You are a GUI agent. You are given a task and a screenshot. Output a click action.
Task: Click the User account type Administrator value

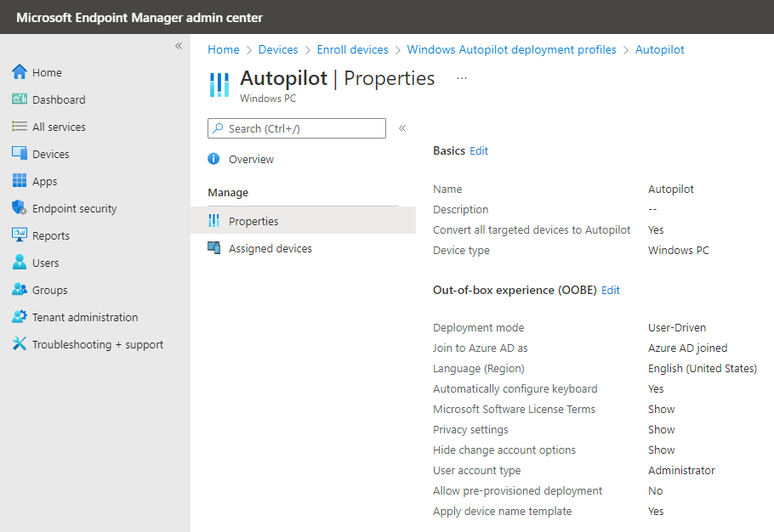pos(681,470)
